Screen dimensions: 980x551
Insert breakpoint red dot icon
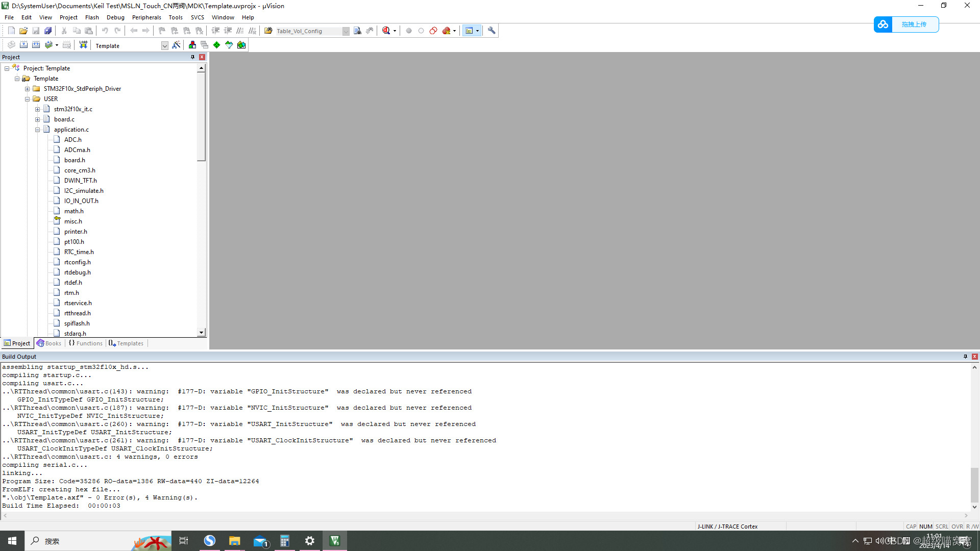pos(409,31)
